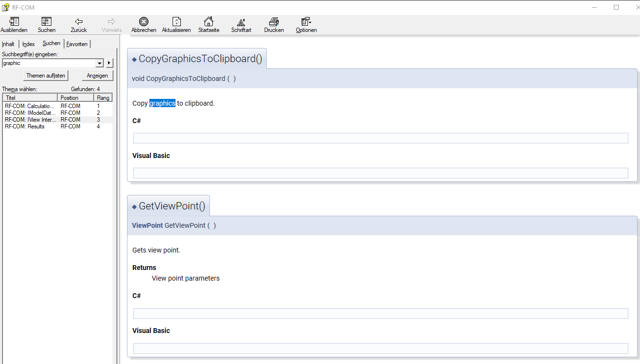The width and height of the screenshot is (640, 364).
Task: Open the Optionen dropdown menu
Action: 306,24
